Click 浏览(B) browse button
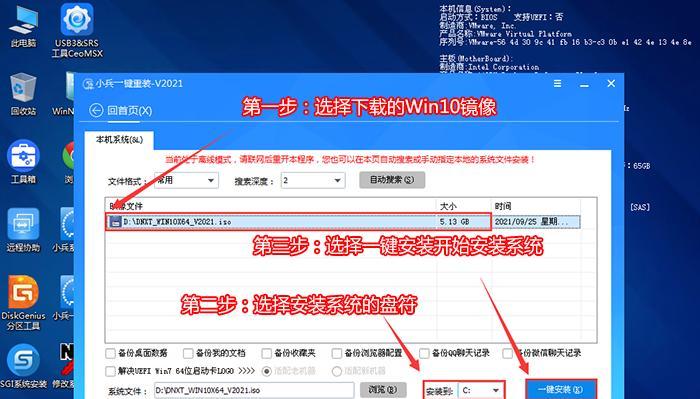 pyautogui.click(x=383, y=390)
